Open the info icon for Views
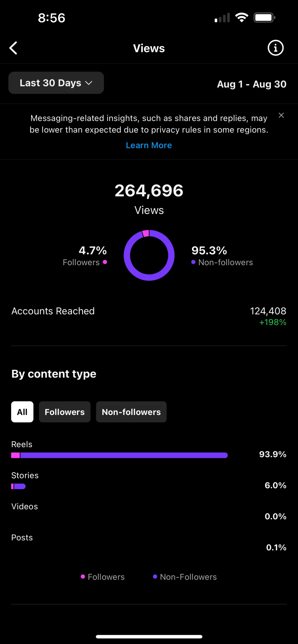The width and height of the screenshot is (298, 644). point(275,48)
